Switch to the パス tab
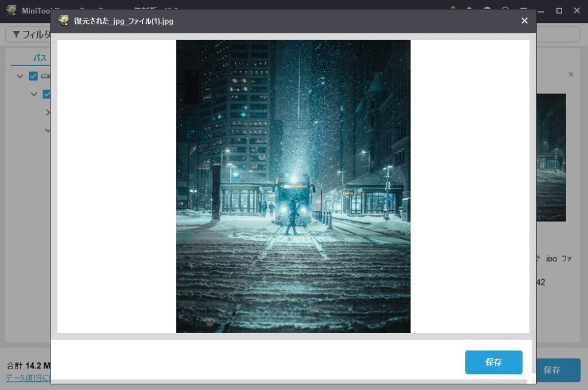This screenshot has width=588, height=390. 40,58
